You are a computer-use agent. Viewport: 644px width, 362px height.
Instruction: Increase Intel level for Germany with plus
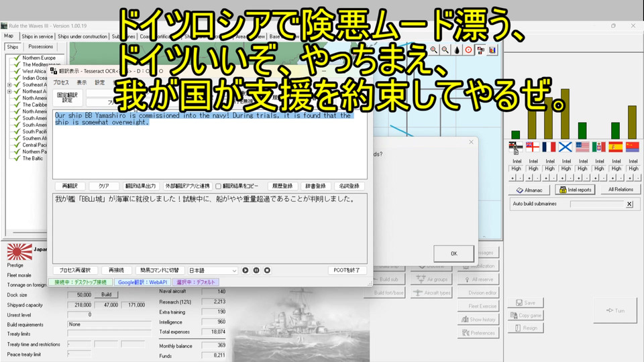pyautogui.click(x=512, y=178)
